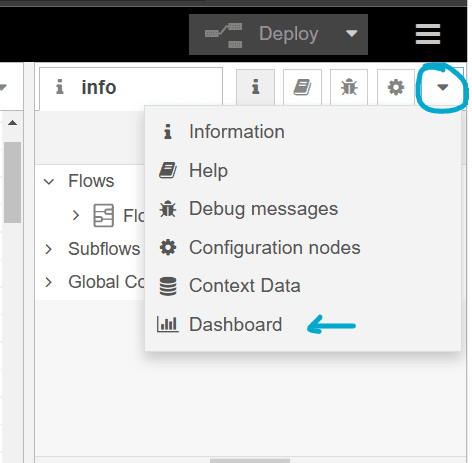Expand the flow item under Flows
Viewport: 472px width, 463px height.
76,215
